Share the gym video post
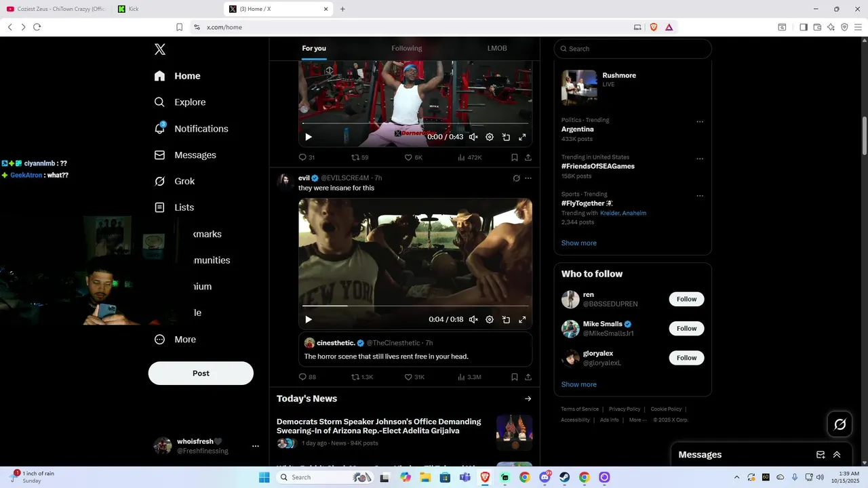Viewport: 868px width, 488px height. tap(528, 157)
